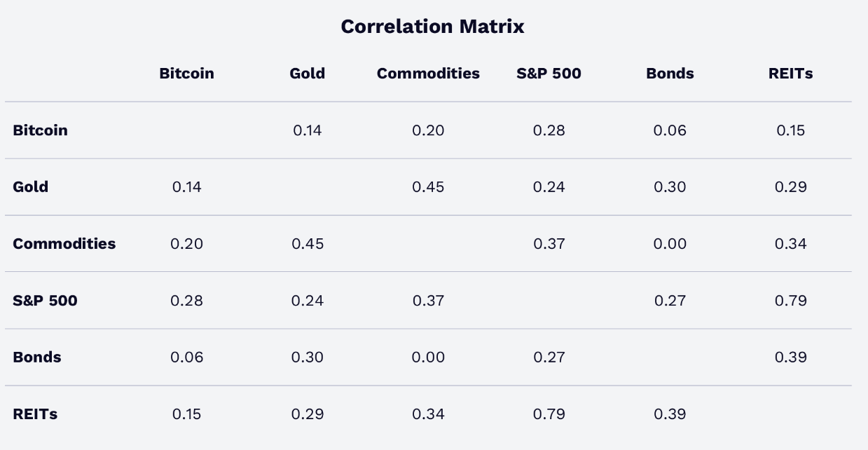The height and width of the screenshot is (450, 868).
Task: Click the Correlation Matrix title
Action: pos(432,27)
